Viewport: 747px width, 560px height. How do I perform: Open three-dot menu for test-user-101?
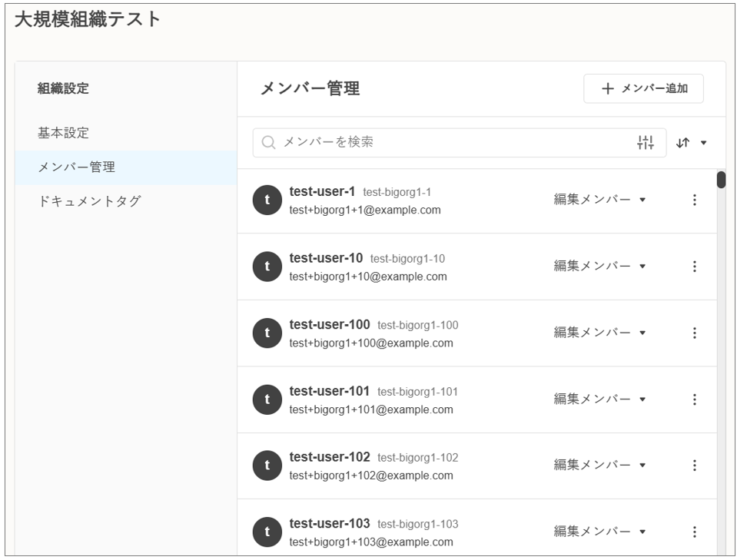(694, 399)
